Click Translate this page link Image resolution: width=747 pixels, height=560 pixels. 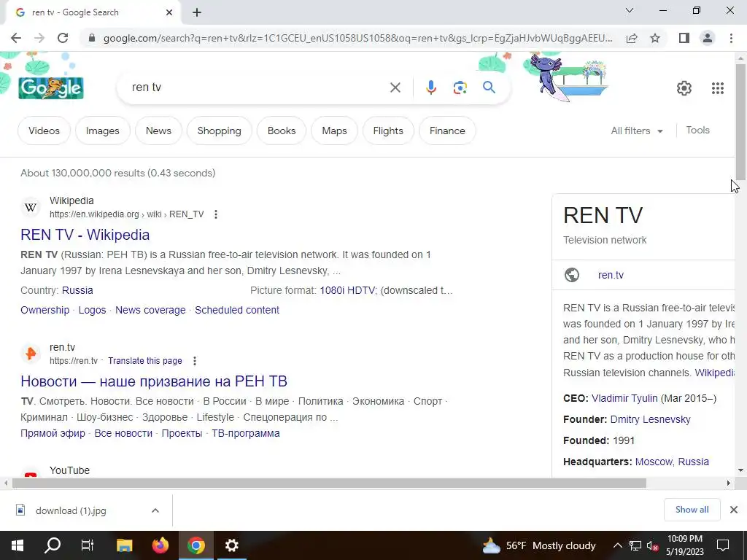145,361
